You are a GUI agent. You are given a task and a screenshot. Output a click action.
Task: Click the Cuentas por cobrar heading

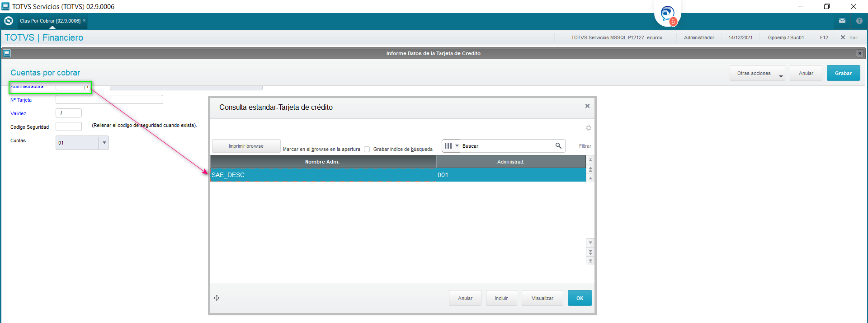click(45, 73)
